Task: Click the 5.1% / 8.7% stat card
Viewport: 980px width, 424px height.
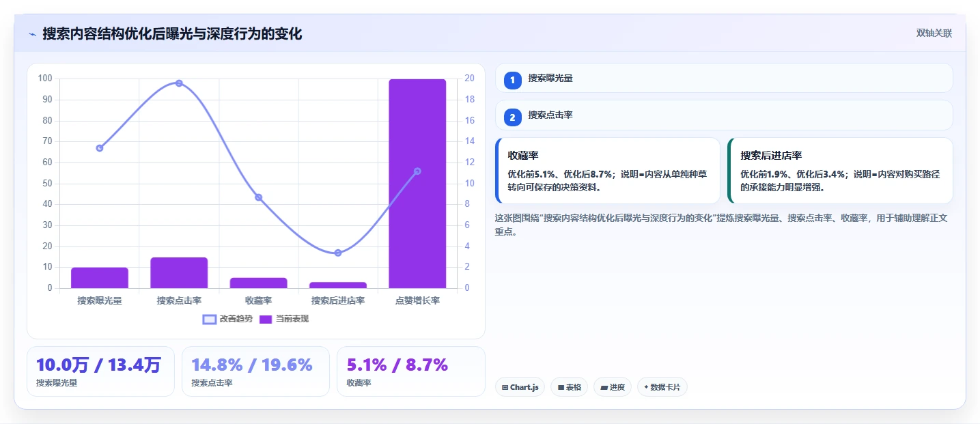Action: [410, 371]
